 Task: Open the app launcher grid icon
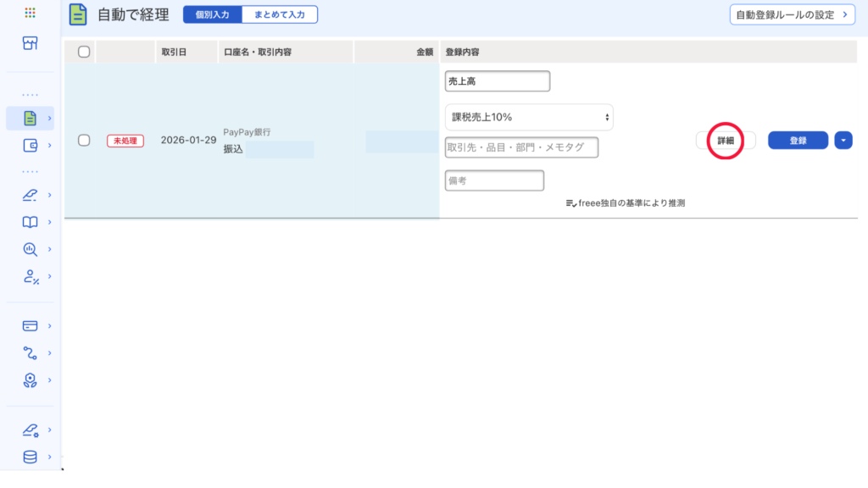click(x=31, y=13)
